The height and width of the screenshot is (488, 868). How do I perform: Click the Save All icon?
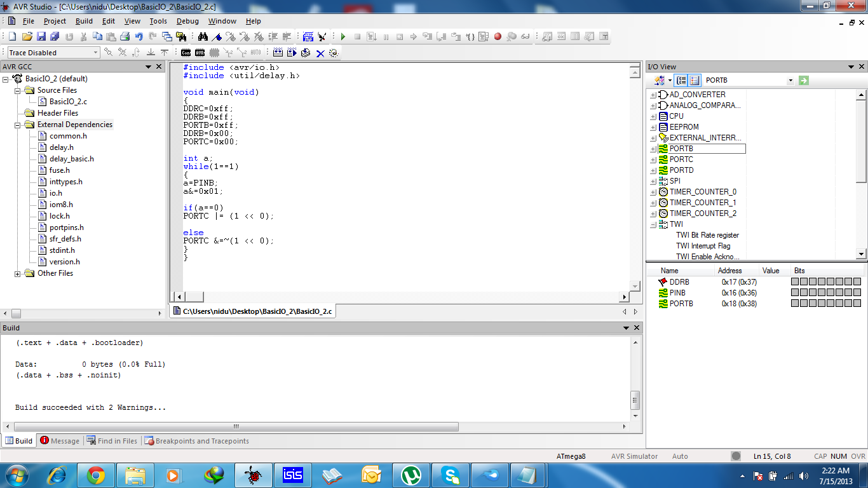[x=55, y=36]
